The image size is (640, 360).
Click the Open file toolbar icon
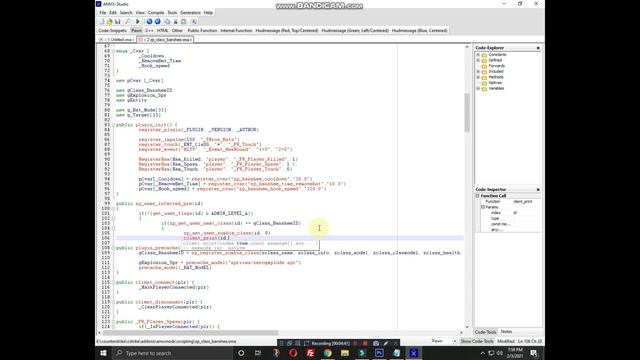(109, 22)
